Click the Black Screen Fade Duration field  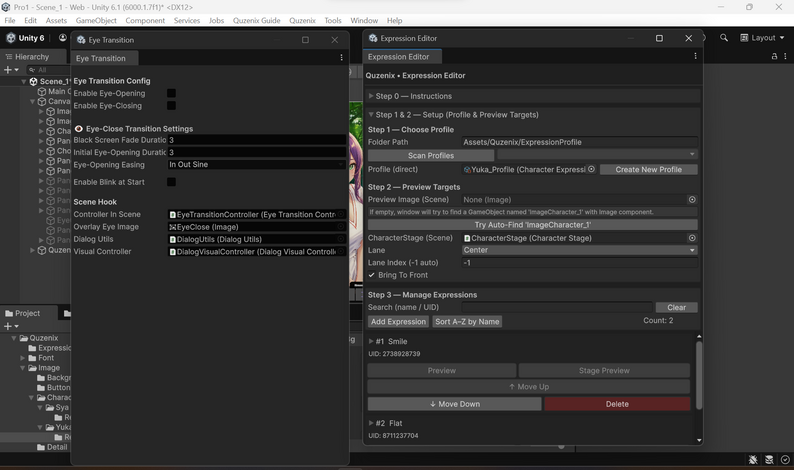coord(256,140)
